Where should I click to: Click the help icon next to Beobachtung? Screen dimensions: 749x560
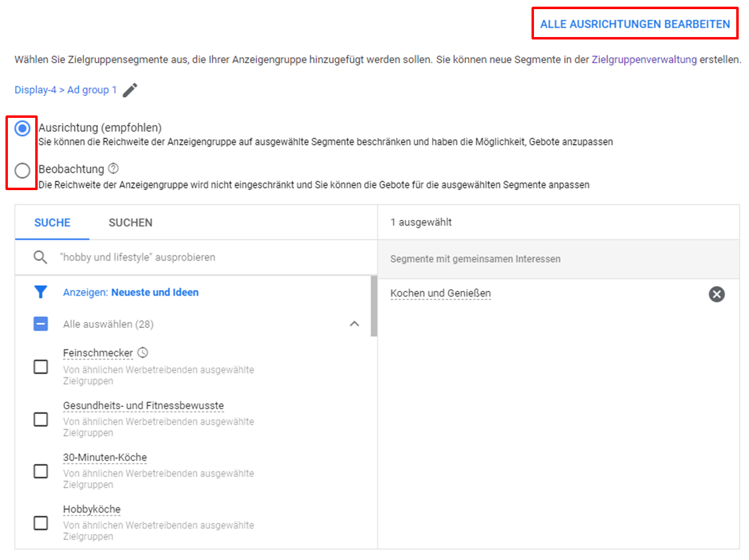click(112, 169)
